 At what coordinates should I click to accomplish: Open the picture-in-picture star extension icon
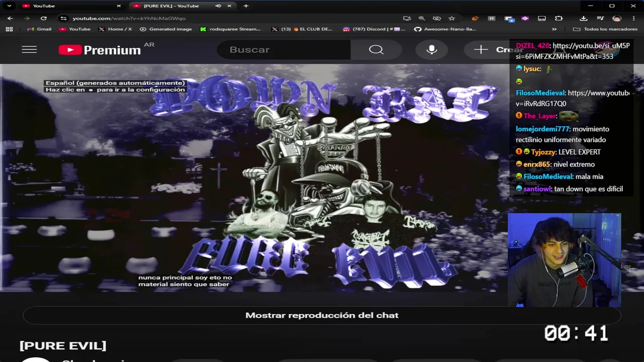pos(509,19)
